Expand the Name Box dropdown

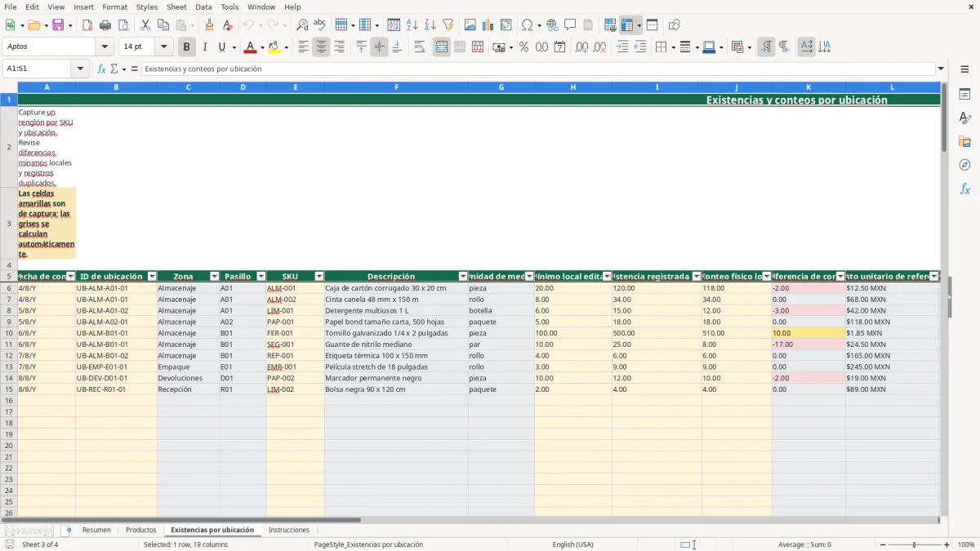pyautogui.click(x=80, y=69)
